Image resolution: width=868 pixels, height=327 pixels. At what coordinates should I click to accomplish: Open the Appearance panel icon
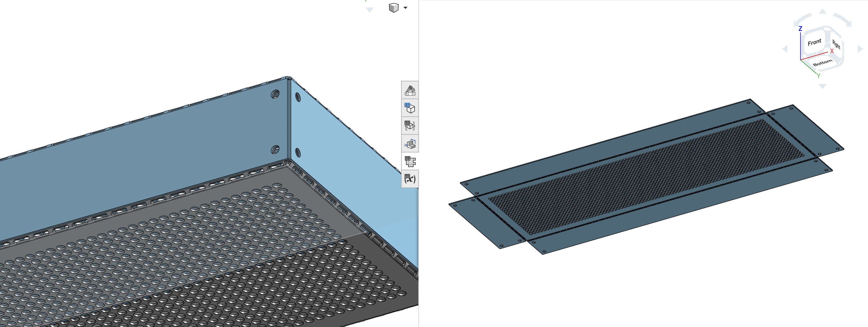pyautogui.click(x=410, y=90)
